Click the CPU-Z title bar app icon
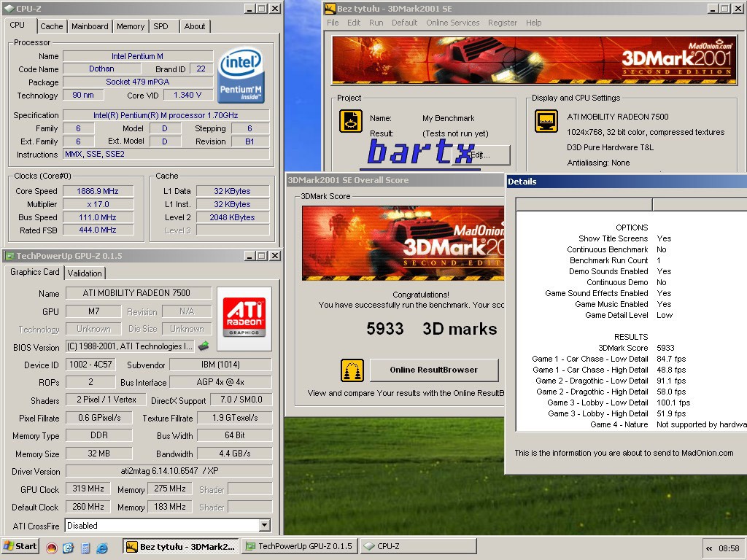This screenshot has width=747, height=560. (9, 9)
